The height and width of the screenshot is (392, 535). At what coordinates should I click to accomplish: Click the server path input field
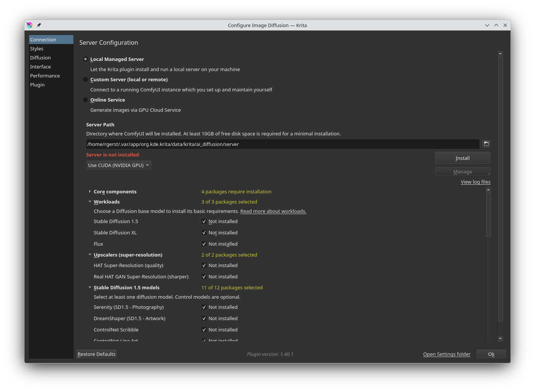pyautogui.click(x=282, y=144)
